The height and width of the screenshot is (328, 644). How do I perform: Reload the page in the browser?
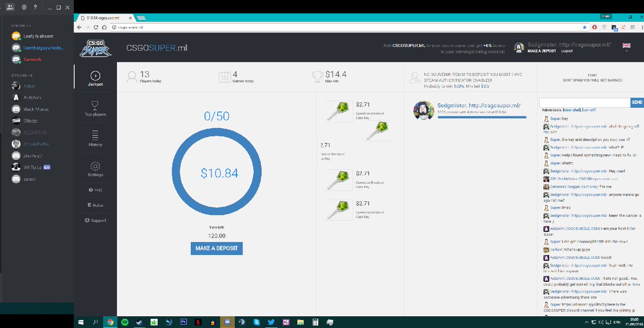(97, 26)
